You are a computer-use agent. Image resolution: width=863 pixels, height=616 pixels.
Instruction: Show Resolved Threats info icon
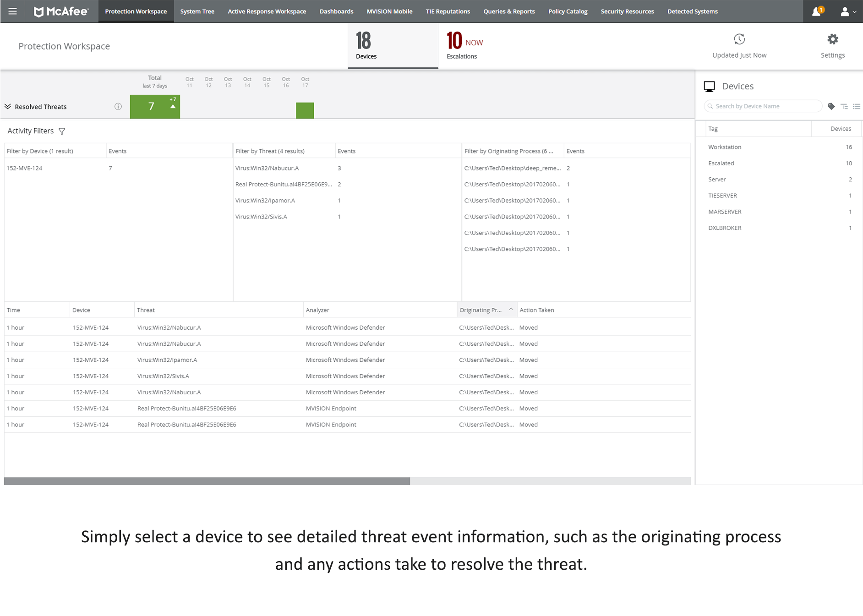coord(118,107)
